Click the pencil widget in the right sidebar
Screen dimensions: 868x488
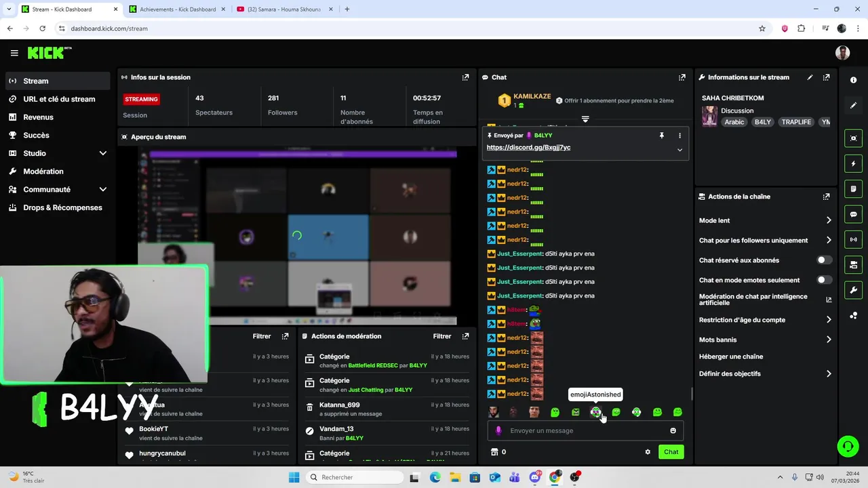pyautogui.click(x=853, y=106)
